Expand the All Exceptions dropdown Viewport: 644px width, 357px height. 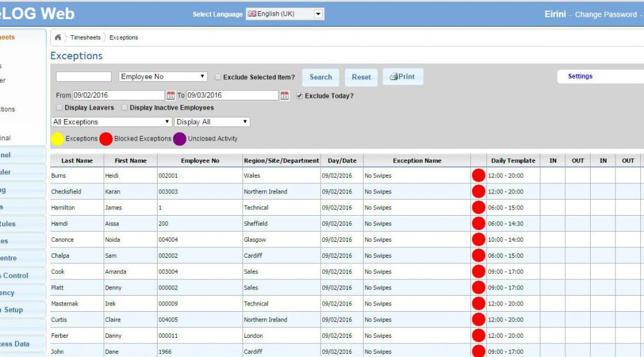pyautogui.click(x=112, y=122)
